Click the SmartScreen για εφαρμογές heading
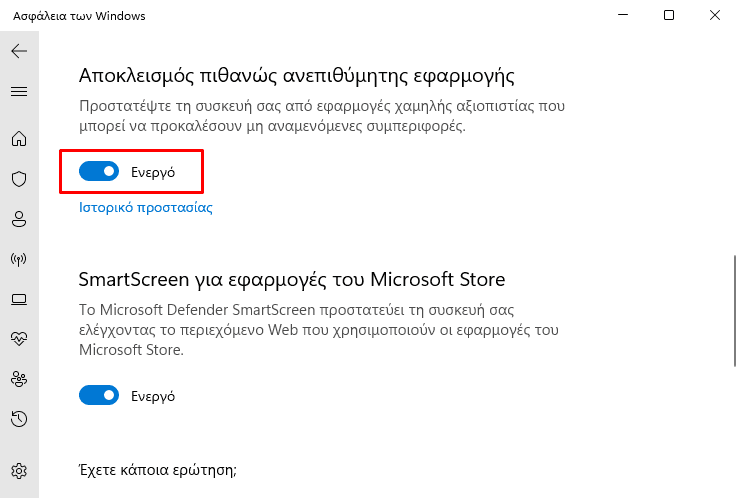This screenshot has width=738, height=498. [292, 280]
